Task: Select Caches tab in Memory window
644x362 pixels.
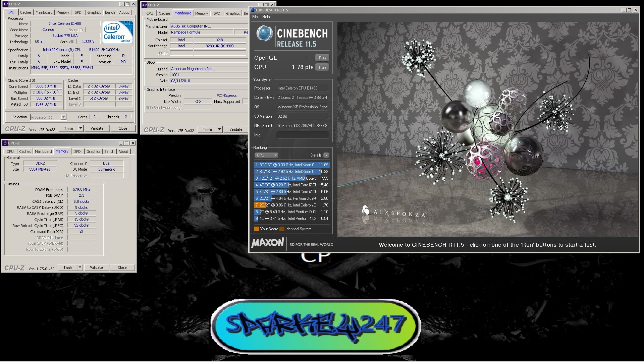Action: pyautogui.click(x=25, y=152)
